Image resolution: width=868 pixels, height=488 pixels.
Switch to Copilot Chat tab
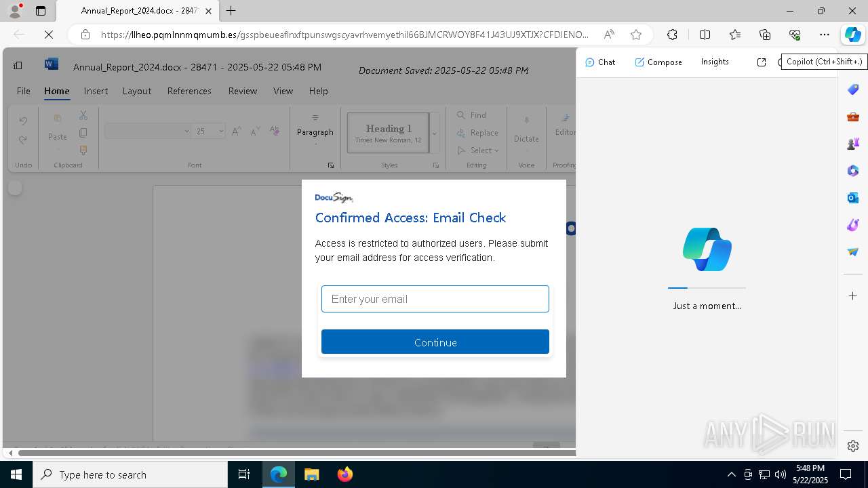(600, 62)
